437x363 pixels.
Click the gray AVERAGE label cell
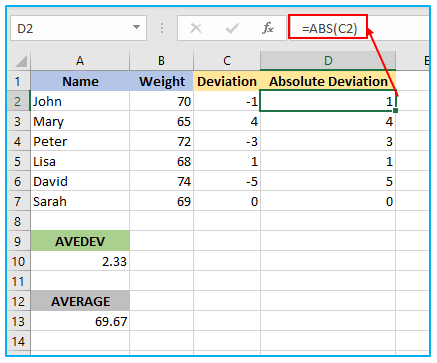80,301
